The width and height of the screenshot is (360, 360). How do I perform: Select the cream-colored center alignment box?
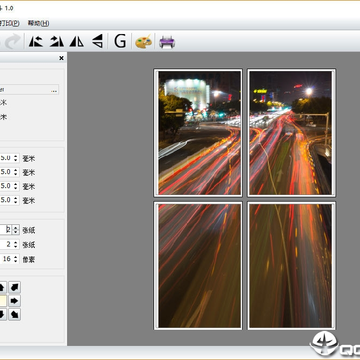pos(3,301)
